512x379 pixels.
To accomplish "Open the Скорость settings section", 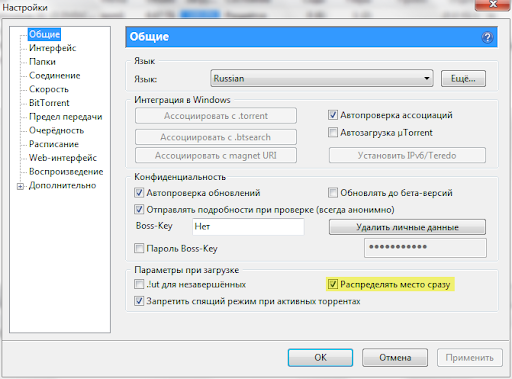I will [49, 89].
